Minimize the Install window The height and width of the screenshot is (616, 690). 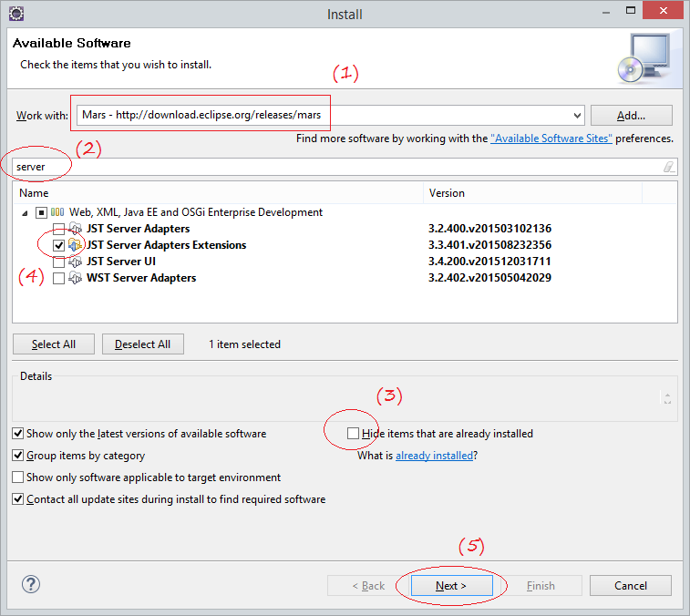tap(606, 12)
